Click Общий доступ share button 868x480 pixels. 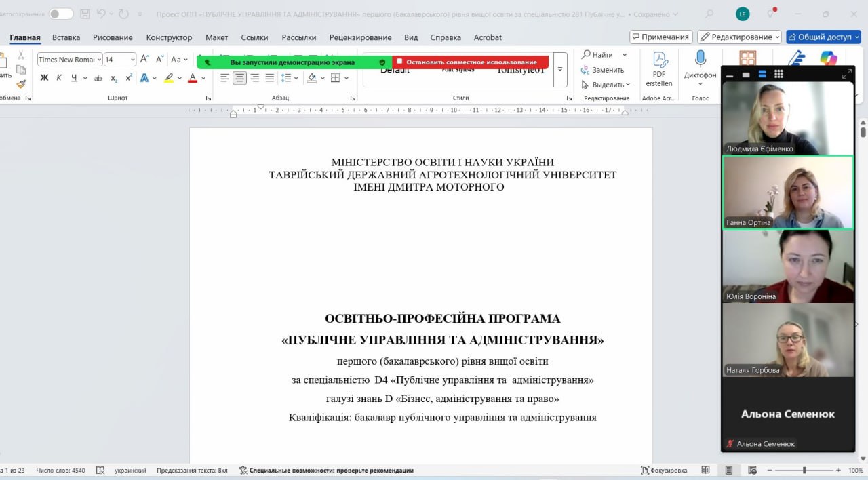click(823, 37)
